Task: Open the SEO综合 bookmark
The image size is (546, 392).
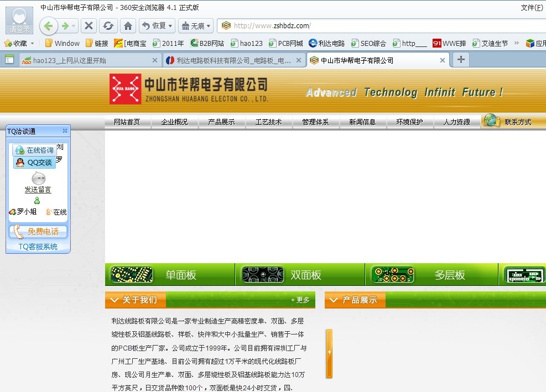Action: 369,44
